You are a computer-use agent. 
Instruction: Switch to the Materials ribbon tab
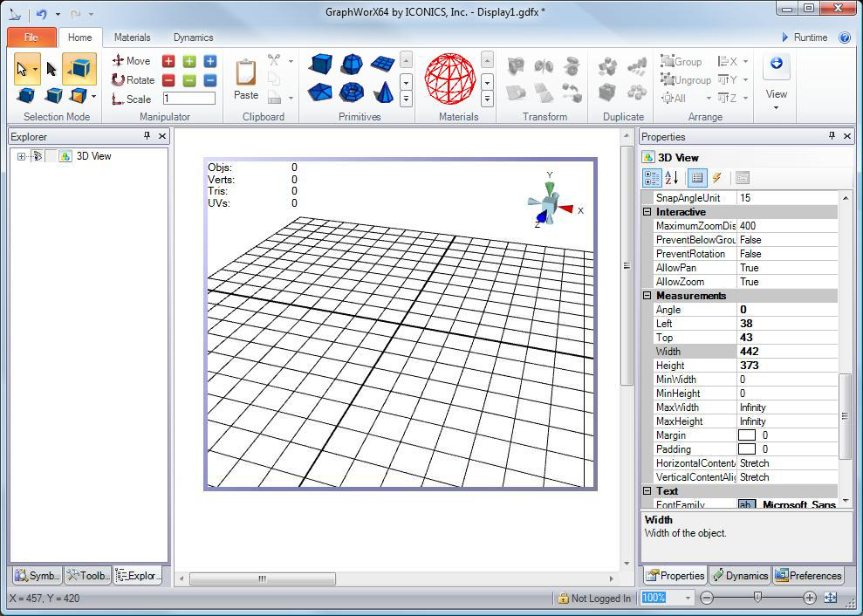pos(132,38)
